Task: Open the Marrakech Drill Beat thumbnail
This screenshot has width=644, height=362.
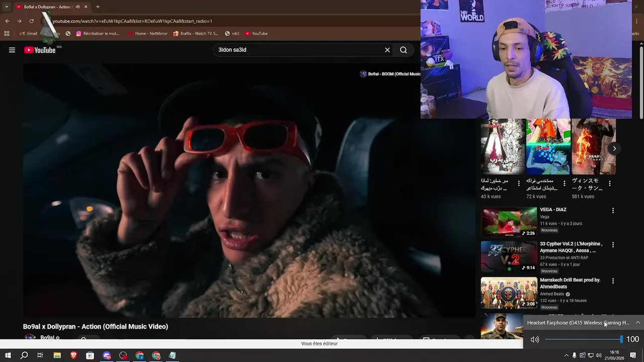Action: (509, 293)
